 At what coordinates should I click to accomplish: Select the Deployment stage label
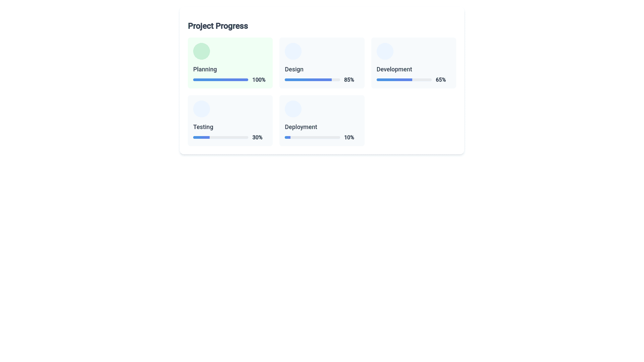(301, 127)
